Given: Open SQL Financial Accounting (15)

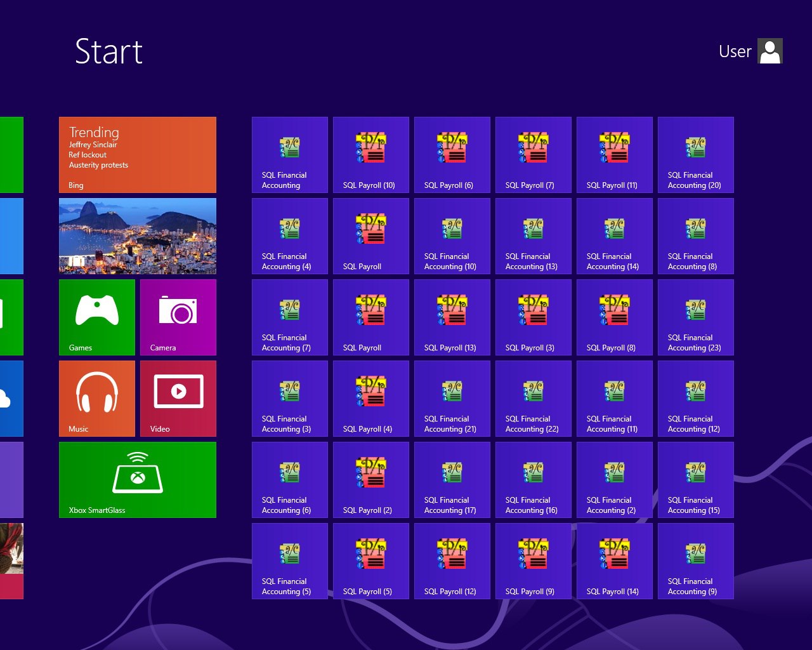Looking at the screenshot, I should coord(696,480).
